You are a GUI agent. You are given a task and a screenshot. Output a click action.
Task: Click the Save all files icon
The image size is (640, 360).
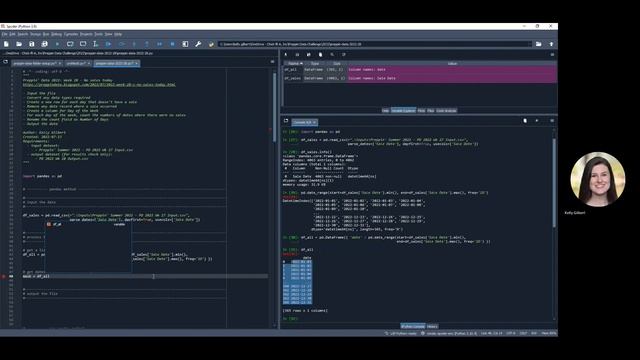point(44,44)
